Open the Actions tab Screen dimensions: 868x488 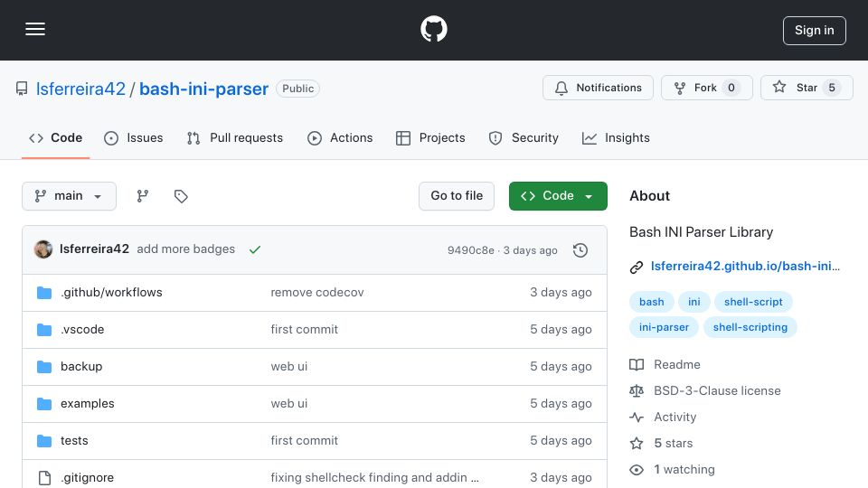340,137
